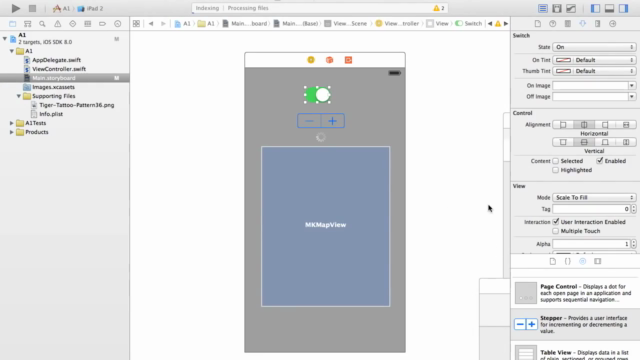640x360 pixels.
Task: Select the activity indicator spinner on canvas
Action: click(321, 138)
